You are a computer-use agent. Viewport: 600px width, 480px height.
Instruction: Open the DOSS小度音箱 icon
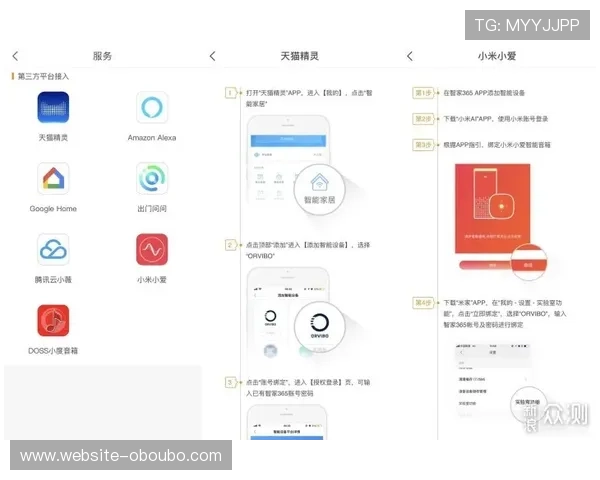pyautogui.click(x=53, y=321)
